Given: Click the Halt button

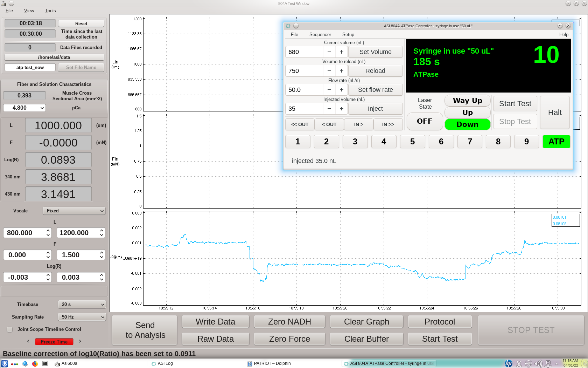Looking at the screenshot, I should [555, 113].
